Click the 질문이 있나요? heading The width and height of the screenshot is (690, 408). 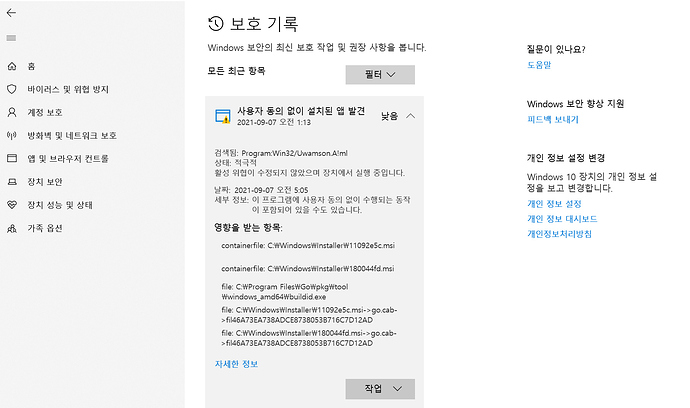tap(556, 49)
